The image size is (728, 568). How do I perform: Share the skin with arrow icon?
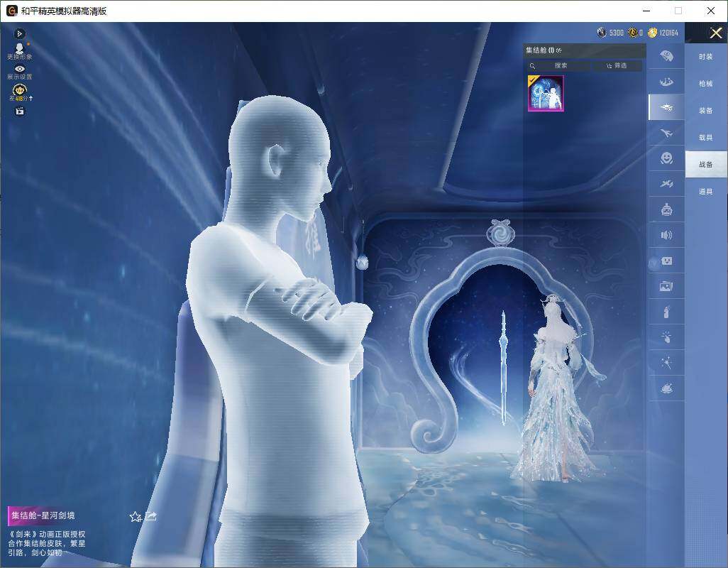[151, 516]
